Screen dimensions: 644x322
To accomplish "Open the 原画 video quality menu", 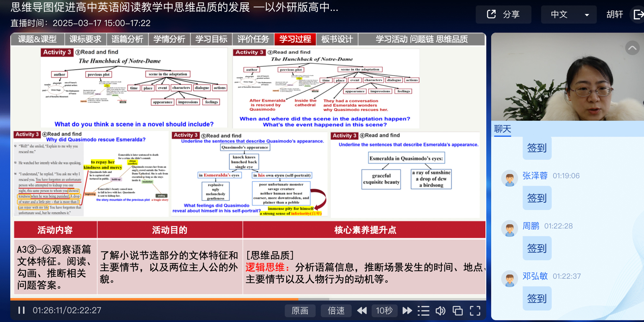I will [300, 310].
